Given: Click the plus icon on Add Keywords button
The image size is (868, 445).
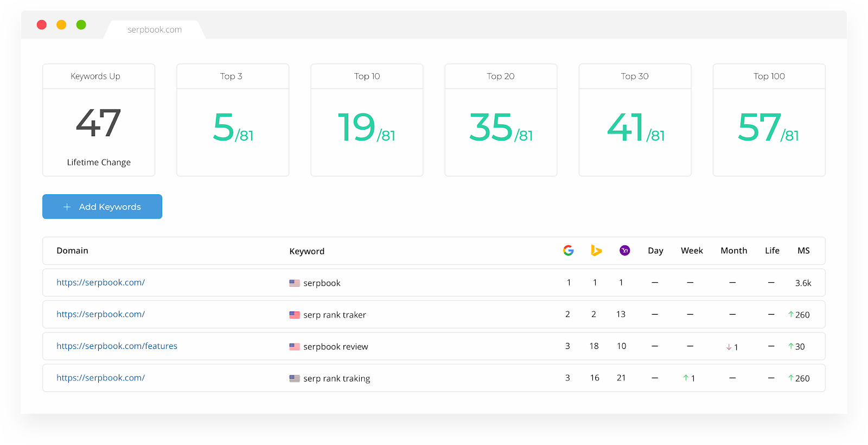Looking at the screenshot, I should [x=67, y=207].
